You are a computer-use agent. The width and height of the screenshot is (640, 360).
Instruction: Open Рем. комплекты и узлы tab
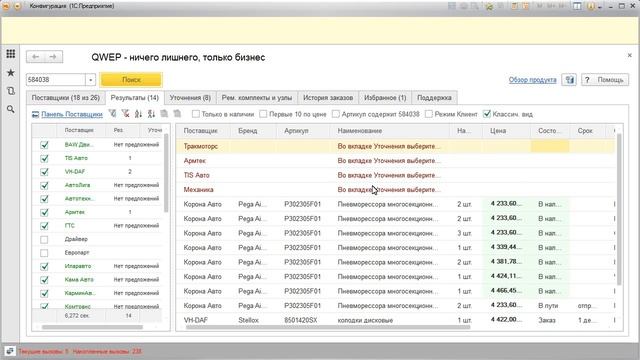pos(257,98)
